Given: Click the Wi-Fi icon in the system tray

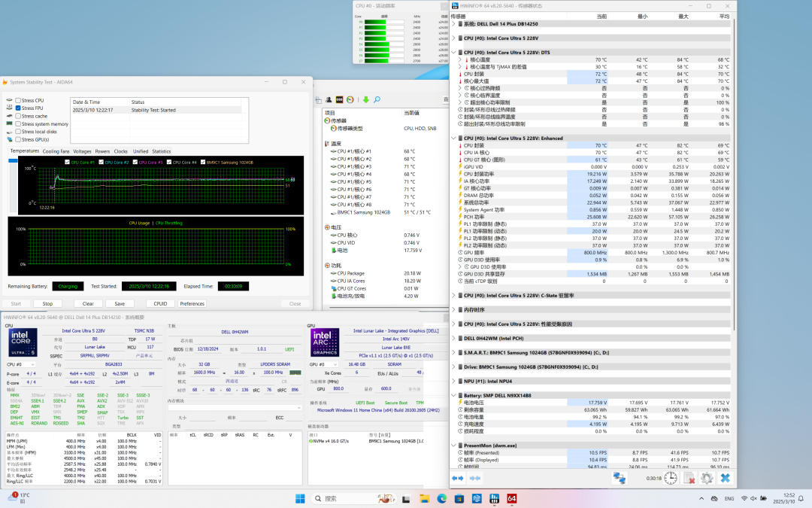Looking at the screenshot, I should pyautogui.click(x=744, y=499).
